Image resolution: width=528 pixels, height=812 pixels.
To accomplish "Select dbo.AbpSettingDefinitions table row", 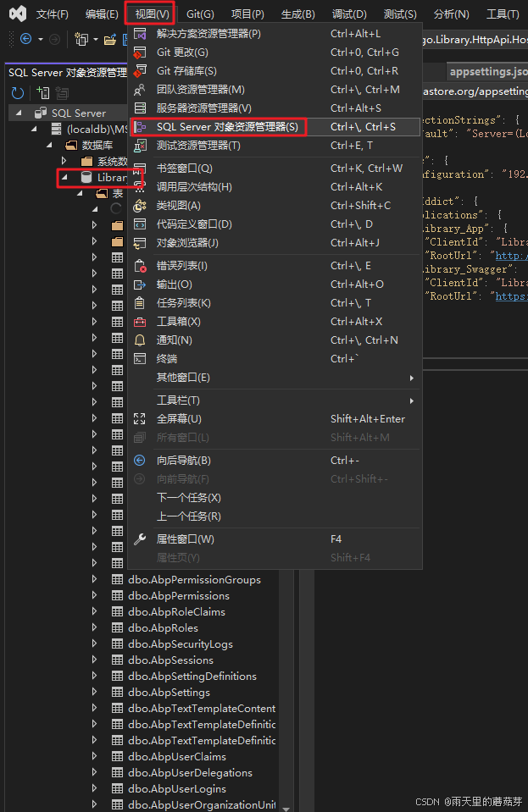I will point(192,677).
